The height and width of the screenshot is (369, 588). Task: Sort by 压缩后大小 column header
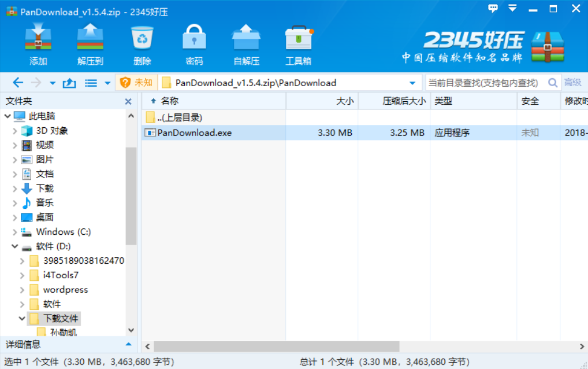[x=394, y=101]
